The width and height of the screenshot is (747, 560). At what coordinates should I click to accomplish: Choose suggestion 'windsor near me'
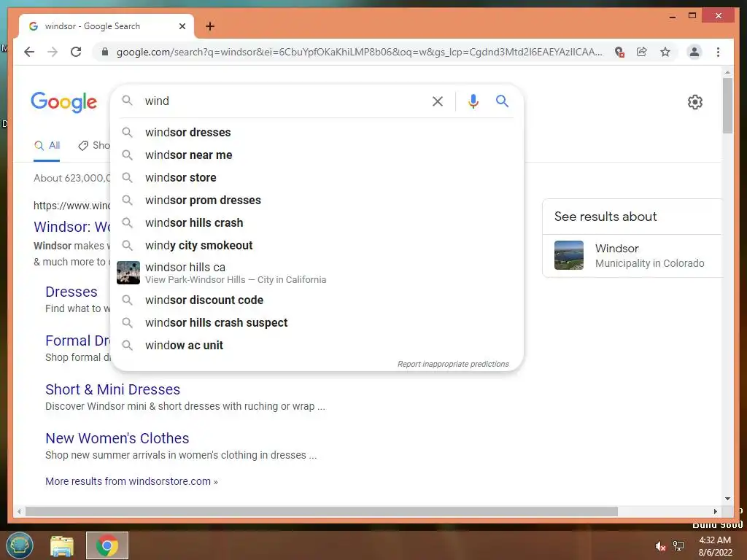[x=317, y=155]
